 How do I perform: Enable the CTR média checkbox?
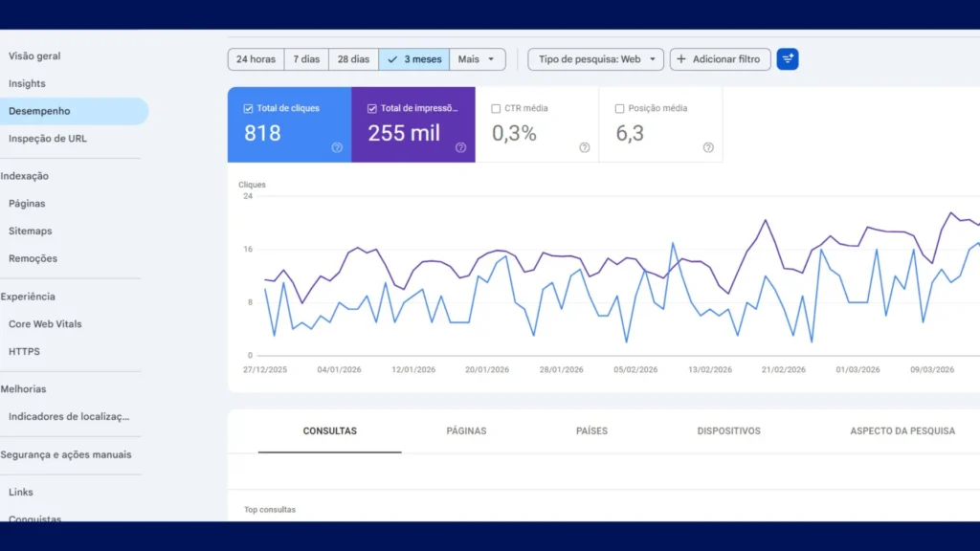click(x=496, y=109)
